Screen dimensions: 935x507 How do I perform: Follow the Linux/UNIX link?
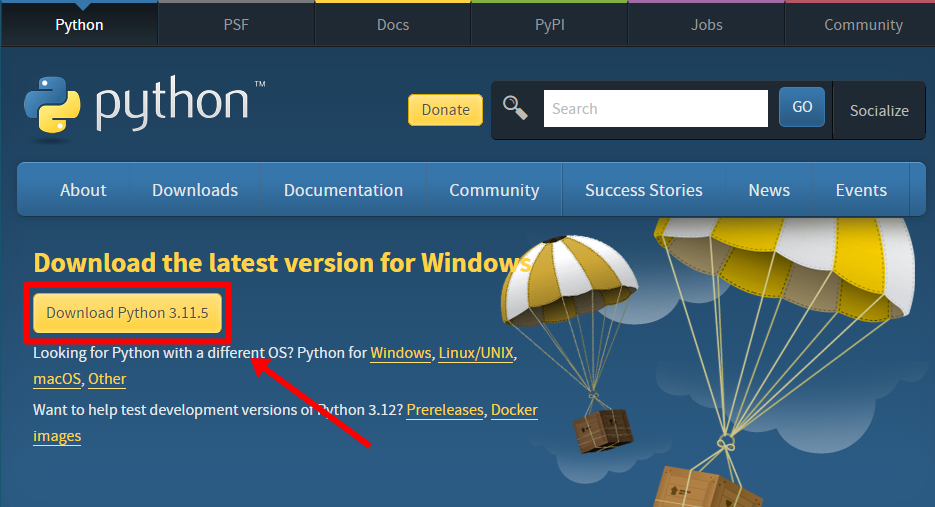[476, 353]
